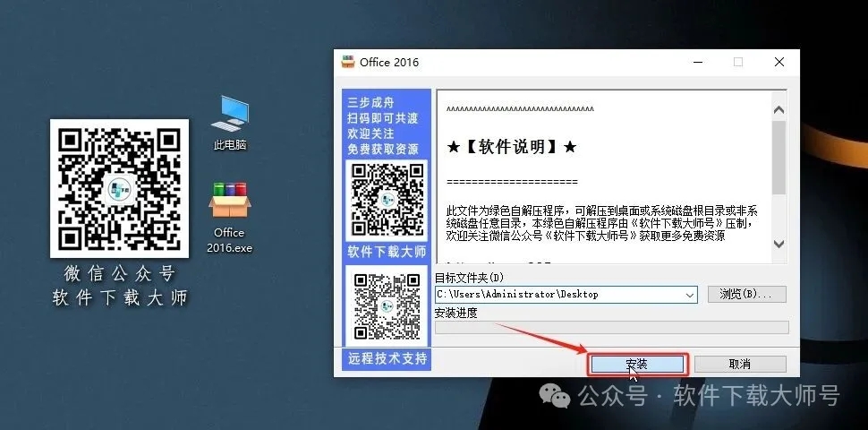This screenshot has width=868, height=430.
Task: Click the 安装 button
Action: coord(636,364)
